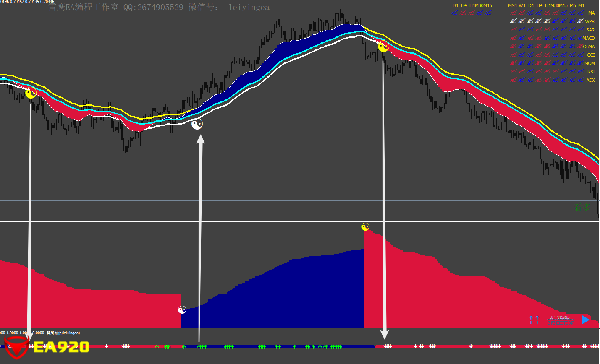Click the MN1 timeframe column header

point(512,5)
